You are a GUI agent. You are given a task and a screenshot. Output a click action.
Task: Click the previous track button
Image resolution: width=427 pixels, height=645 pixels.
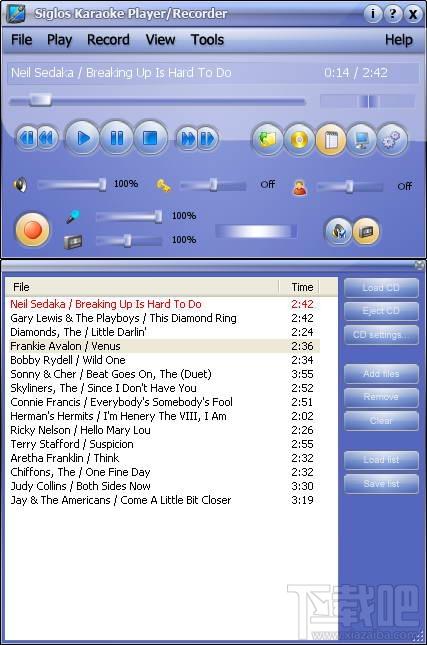27,138
